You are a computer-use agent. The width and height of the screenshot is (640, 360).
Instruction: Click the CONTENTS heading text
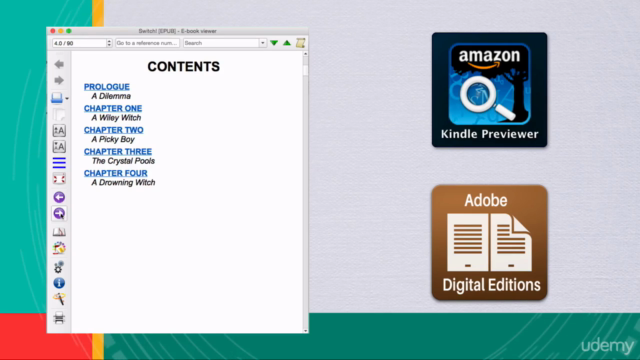pyautogui.click(x=184, y=67)
